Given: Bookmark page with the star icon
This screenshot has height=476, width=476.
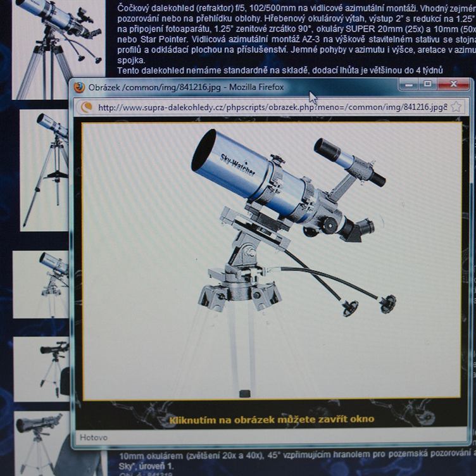Looking at the screenshot, I should [456, 107].
